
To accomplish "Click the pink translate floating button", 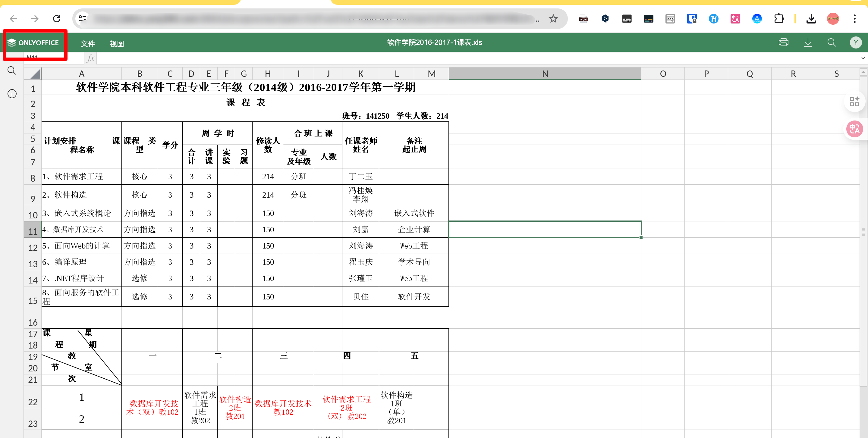I will click(854, 129).
